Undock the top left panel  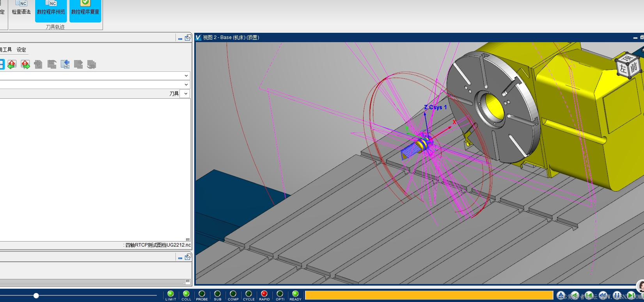(188, 37)
